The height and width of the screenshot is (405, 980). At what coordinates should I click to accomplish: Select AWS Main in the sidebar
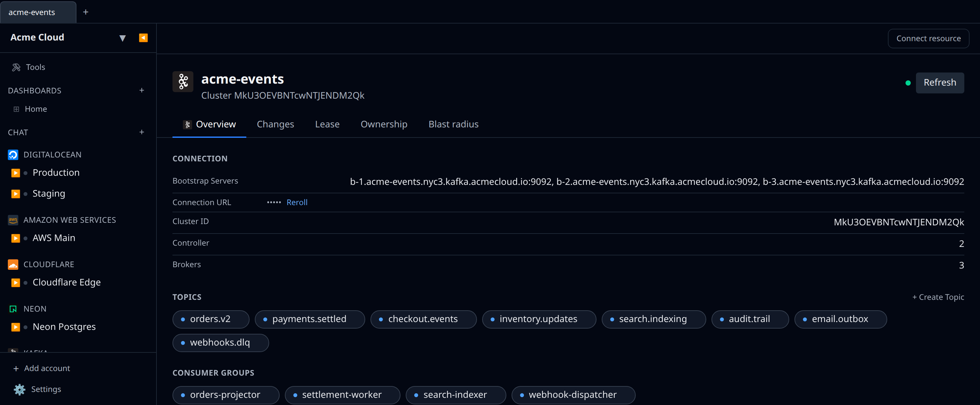click(54, 238)
